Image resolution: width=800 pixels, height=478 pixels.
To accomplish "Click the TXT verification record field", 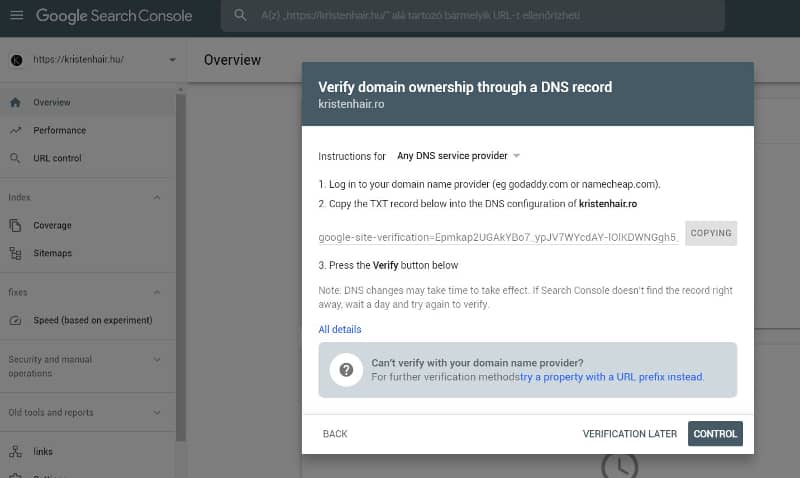I will click(498, 237).
